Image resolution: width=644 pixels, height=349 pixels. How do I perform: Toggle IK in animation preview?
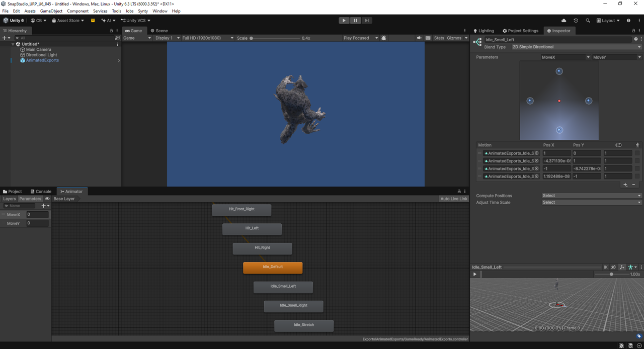point(606,267)
